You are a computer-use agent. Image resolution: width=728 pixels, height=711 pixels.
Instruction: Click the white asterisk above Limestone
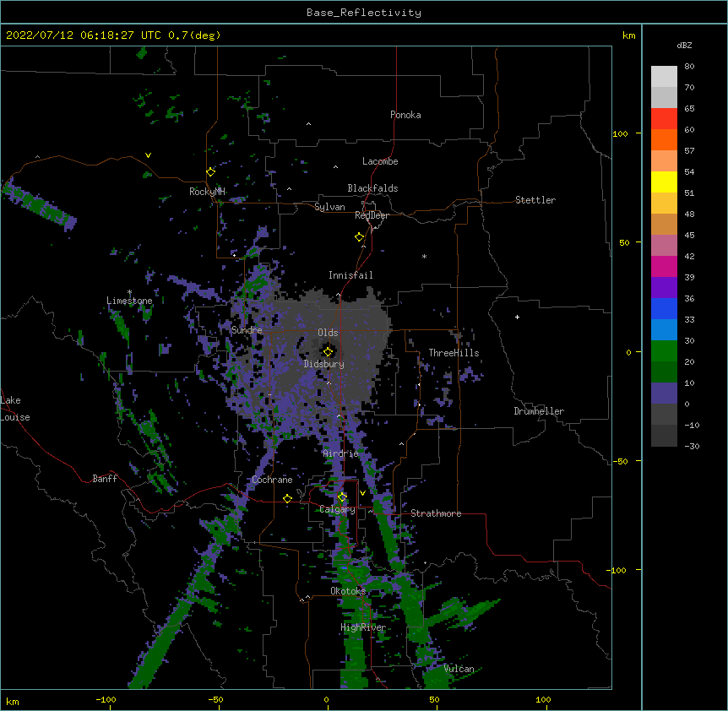pyautogui.click(x=129, y=292)
